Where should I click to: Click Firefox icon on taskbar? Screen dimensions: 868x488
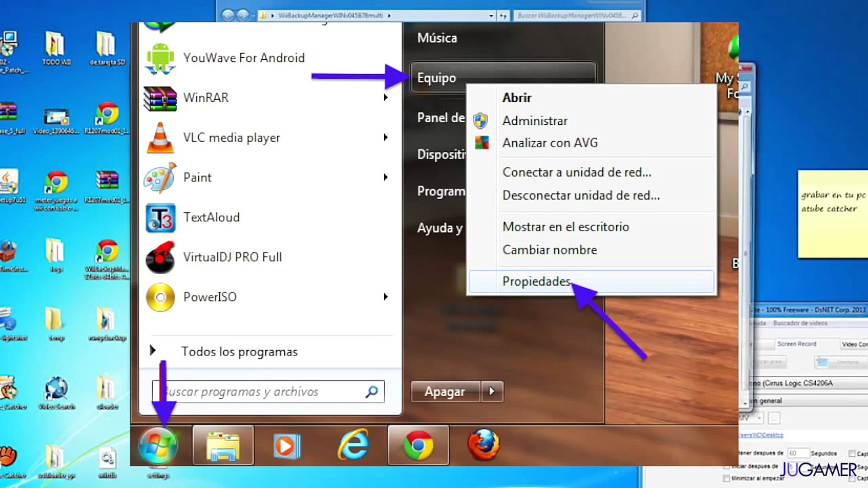[x=483, y=445]
